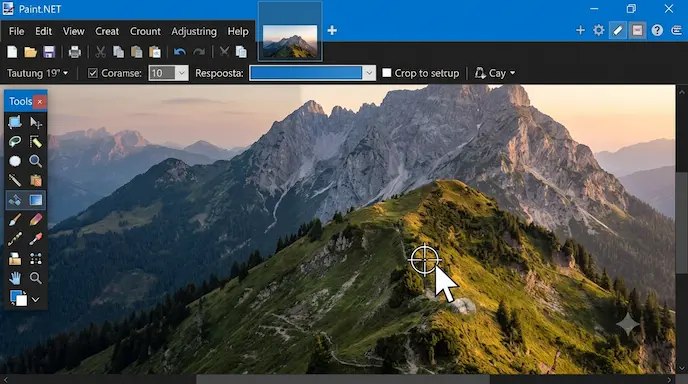Click the Coramse value field showing 10
The width and height of the screenshot is (688, 384).
tap(162, 73)
